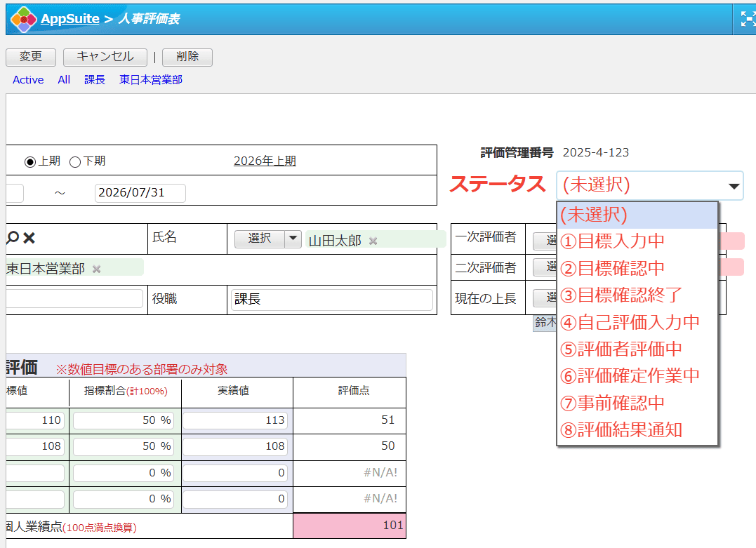Choose ⑥評価確定作業中 status option

point(637,376)
